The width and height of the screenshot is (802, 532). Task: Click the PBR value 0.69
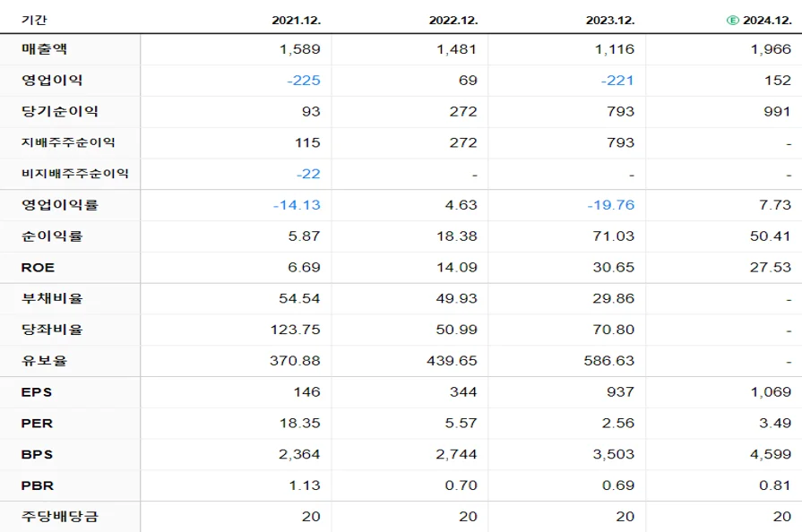618,486
